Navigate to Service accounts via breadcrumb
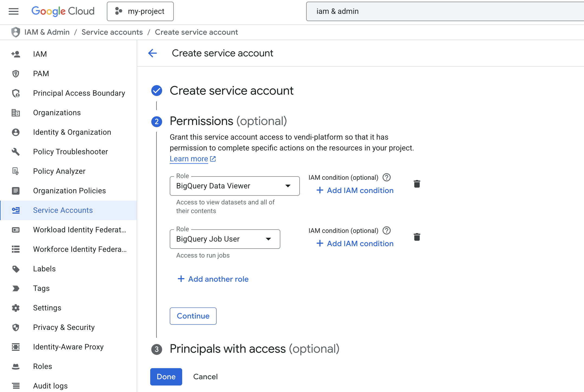This screenshot has width=584, height=392. point(112,32)
